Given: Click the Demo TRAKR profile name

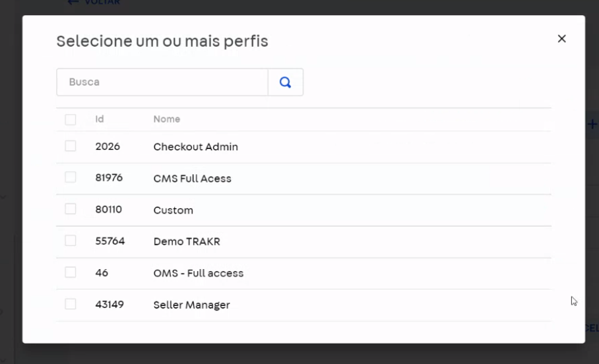Looking at the screenshot, I should 187,241.
